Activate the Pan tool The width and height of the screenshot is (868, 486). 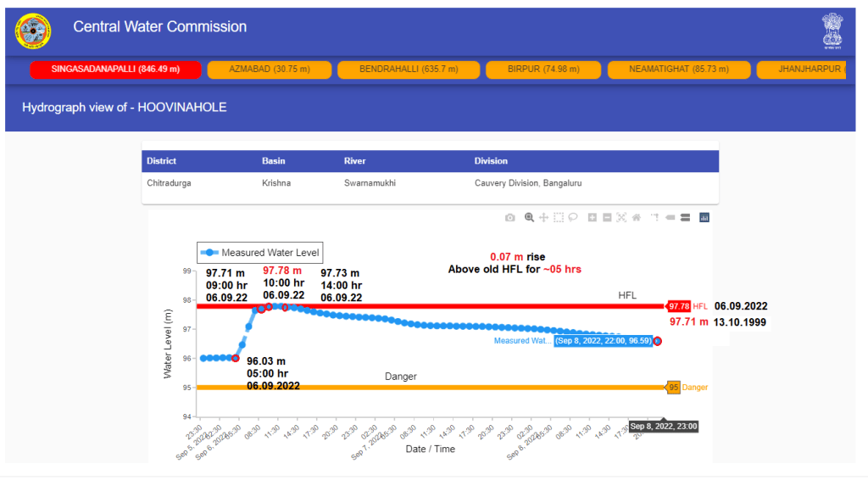(543, 218)
